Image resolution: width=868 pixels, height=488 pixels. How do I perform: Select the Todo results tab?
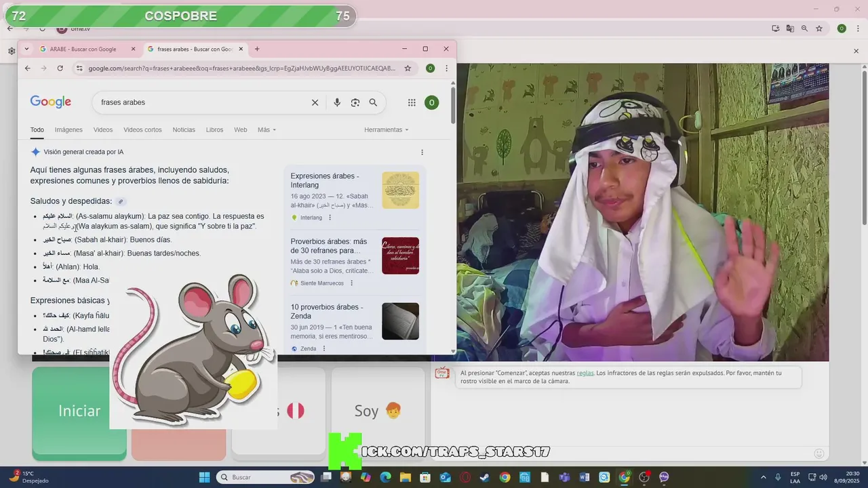37,130
